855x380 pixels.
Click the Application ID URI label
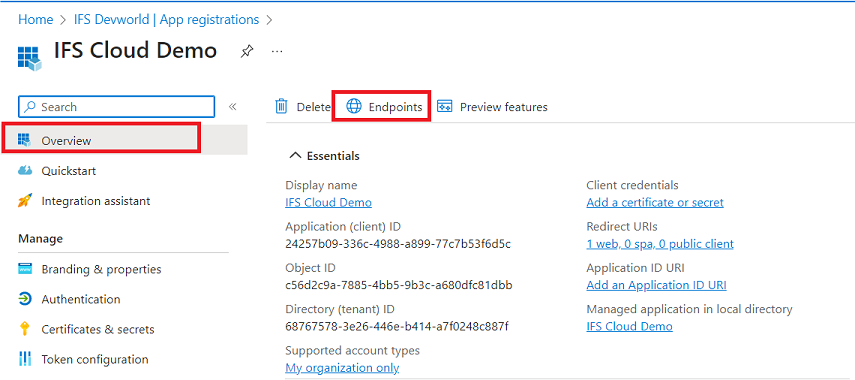(635, 268)
